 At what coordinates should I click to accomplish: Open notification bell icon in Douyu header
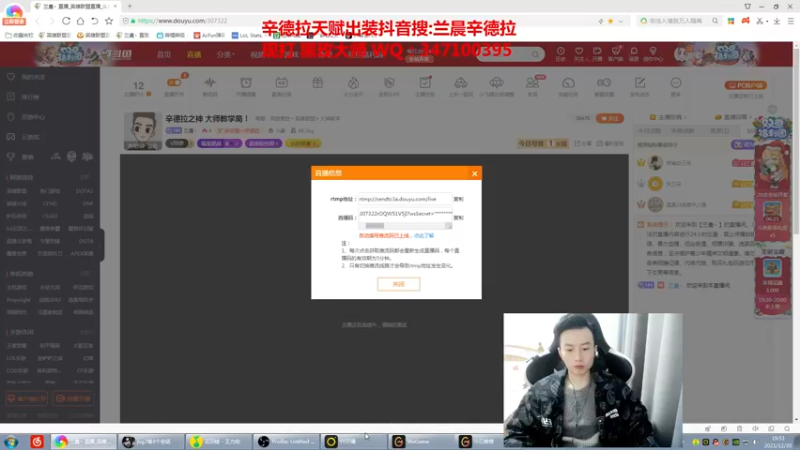pos(634,54)
